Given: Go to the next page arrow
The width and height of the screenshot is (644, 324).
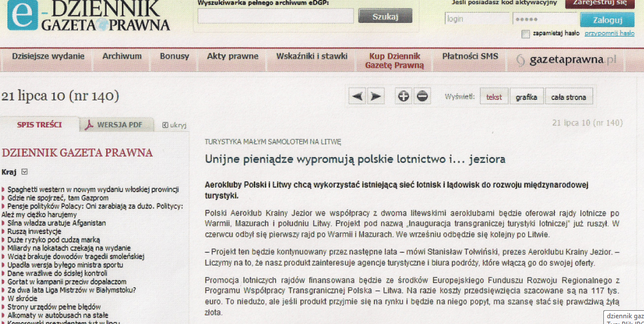Looking at the screenshot, I should pos(376,96).
